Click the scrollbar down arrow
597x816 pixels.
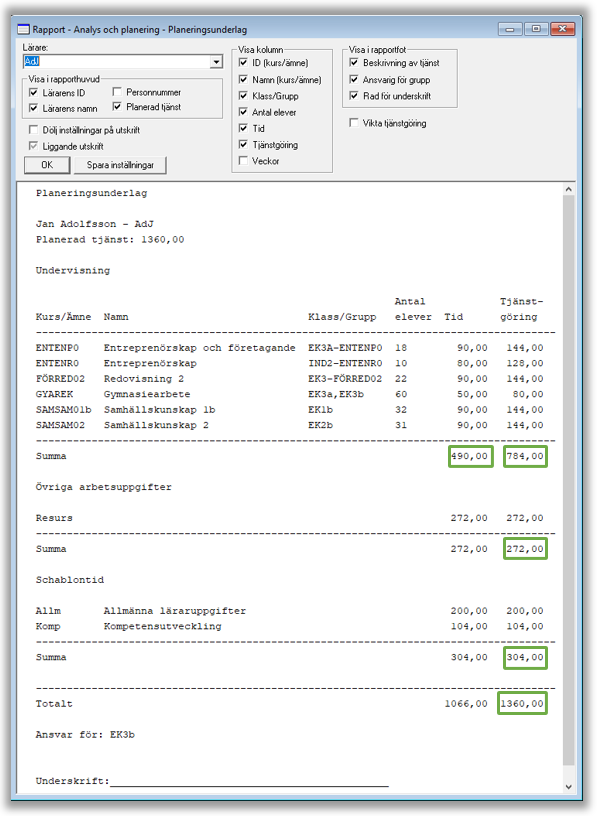coord(568,787)
